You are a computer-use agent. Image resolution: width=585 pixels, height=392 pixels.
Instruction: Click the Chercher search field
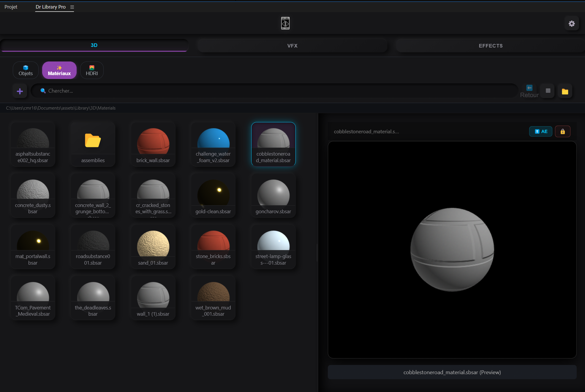274,91
